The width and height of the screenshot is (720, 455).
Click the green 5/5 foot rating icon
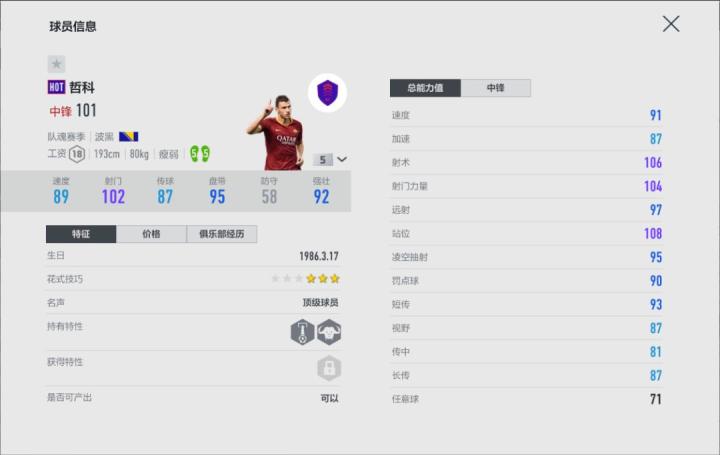(x=200, y=154)
